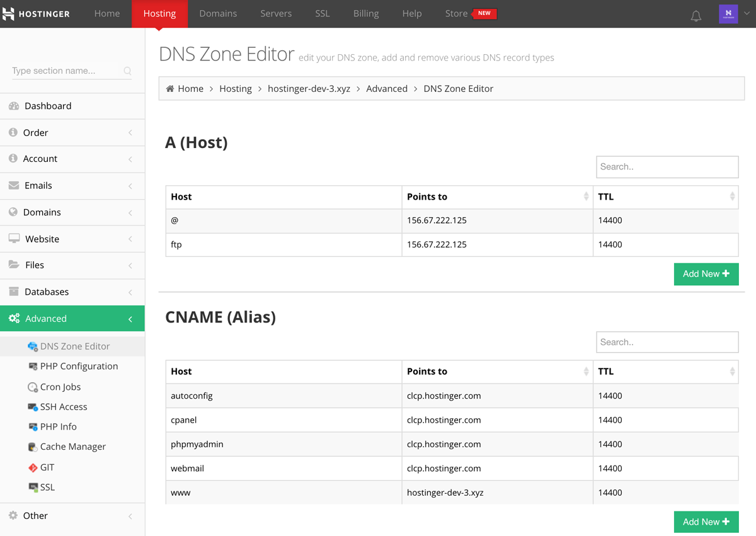Open the DNS Zone Editor sidebar icon
Screen dimensions: 756x536
pyautogui.click(x=31, y=346)
